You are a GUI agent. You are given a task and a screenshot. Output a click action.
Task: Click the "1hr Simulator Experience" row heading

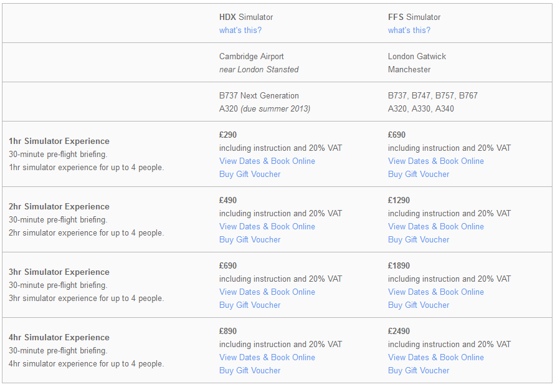pyautogui.click(x=59, y=141)
